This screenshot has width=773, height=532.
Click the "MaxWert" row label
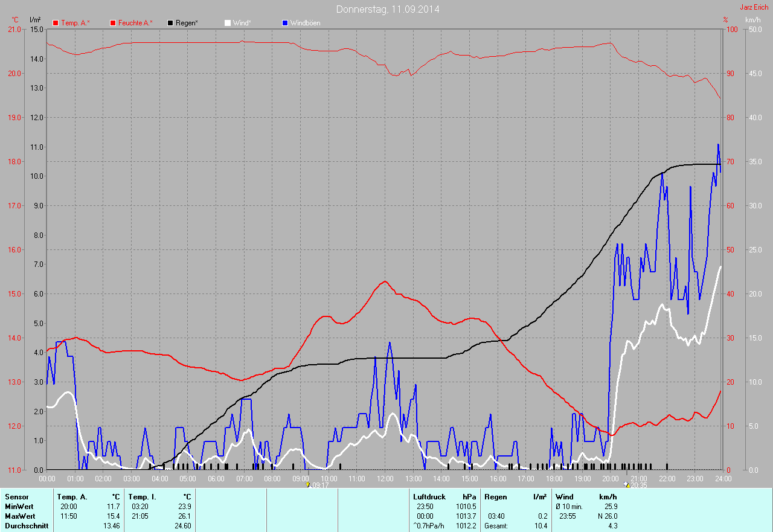[x=20, y=516]
